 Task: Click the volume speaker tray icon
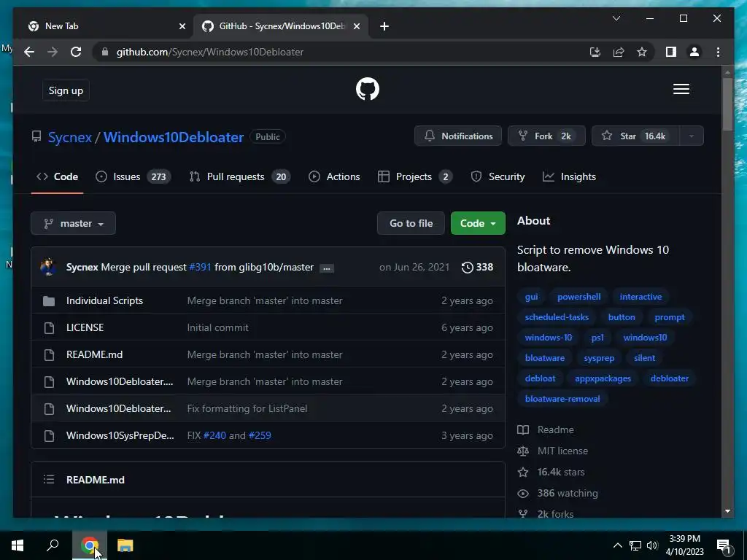tap(652, 545)
